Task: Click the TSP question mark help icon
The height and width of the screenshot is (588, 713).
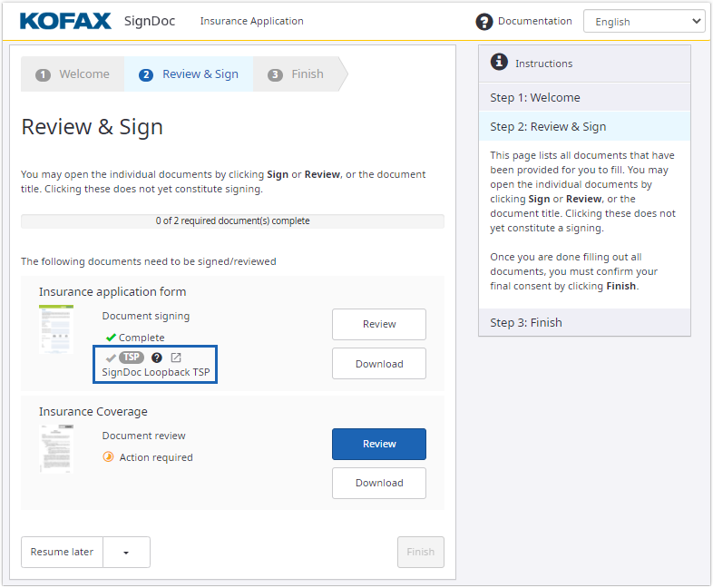Action: pyautogui.click(x=157, y=358)
